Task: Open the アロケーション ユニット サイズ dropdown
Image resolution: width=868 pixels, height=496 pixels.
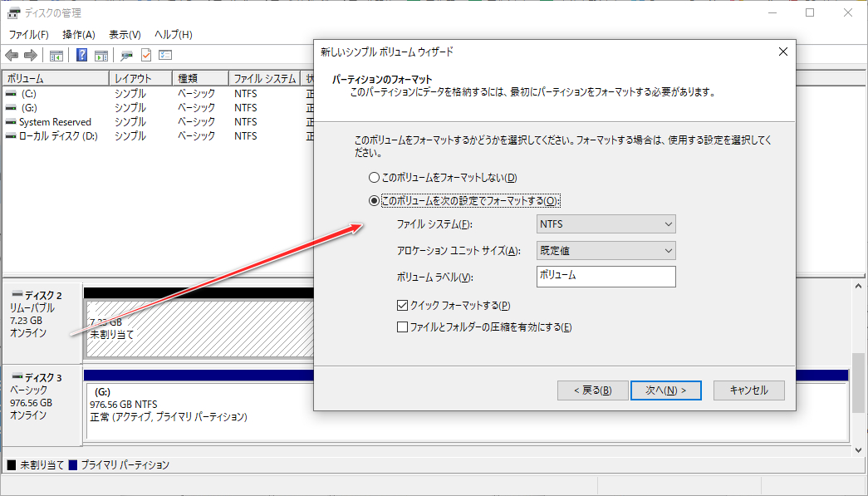Action: [x=606, y=251]
